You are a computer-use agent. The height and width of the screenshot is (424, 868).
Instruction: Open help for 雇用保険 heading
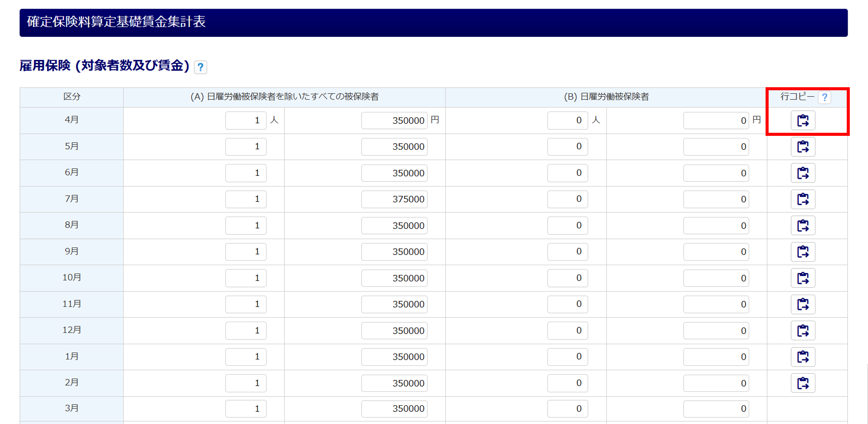pyautogui.click(x=200, y=67)
